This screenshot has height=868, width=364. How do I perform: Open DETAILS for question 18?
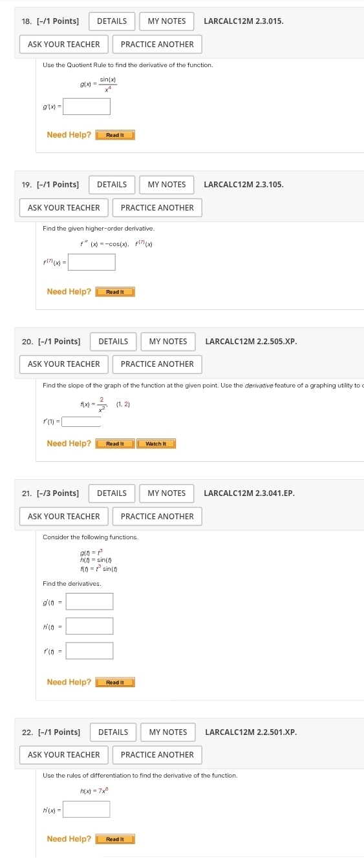click(x=112, y=21)
